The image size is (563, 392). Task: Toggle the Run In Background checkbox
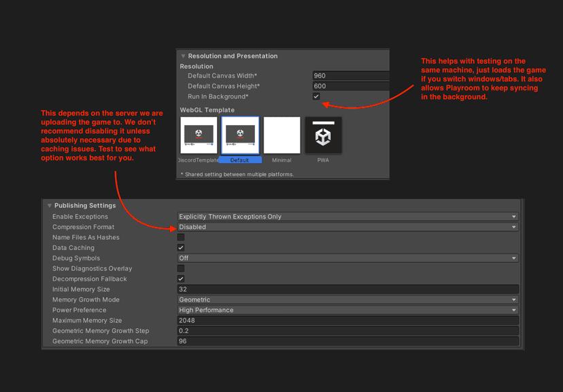[x=315, y=96]
